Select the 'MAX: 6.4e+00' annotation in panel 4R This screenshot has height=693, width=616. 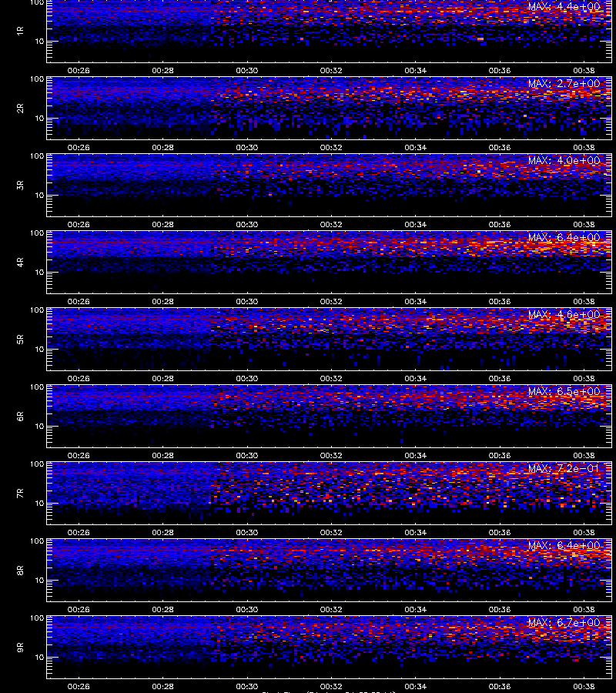click(564, 237)
